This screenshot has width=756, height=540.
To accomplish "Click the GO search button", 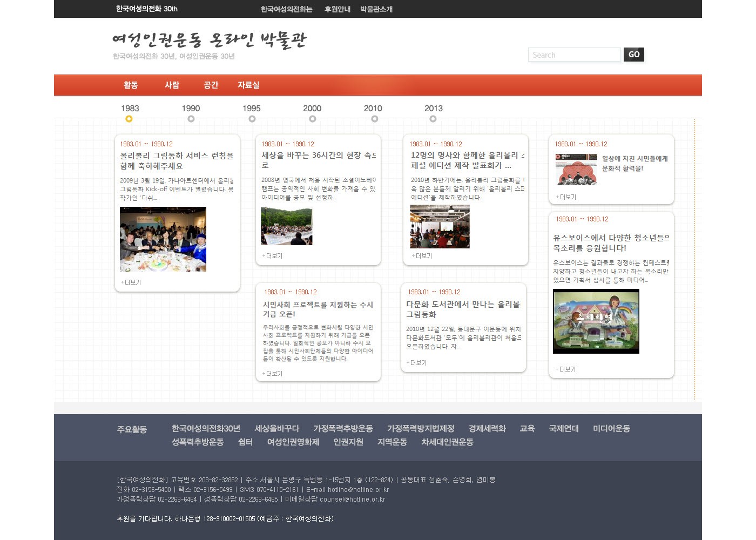I will pos(634,55).
